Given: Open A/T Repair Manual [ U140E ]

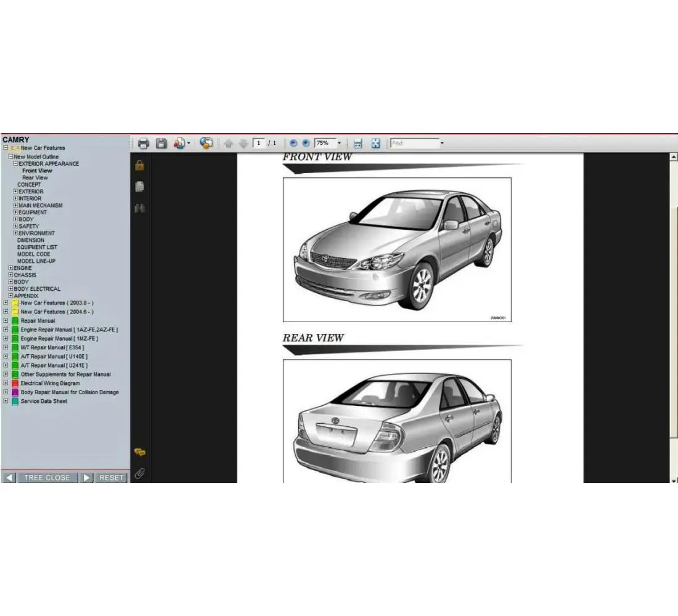Looking at the screenshot, I should pos(54,357).
